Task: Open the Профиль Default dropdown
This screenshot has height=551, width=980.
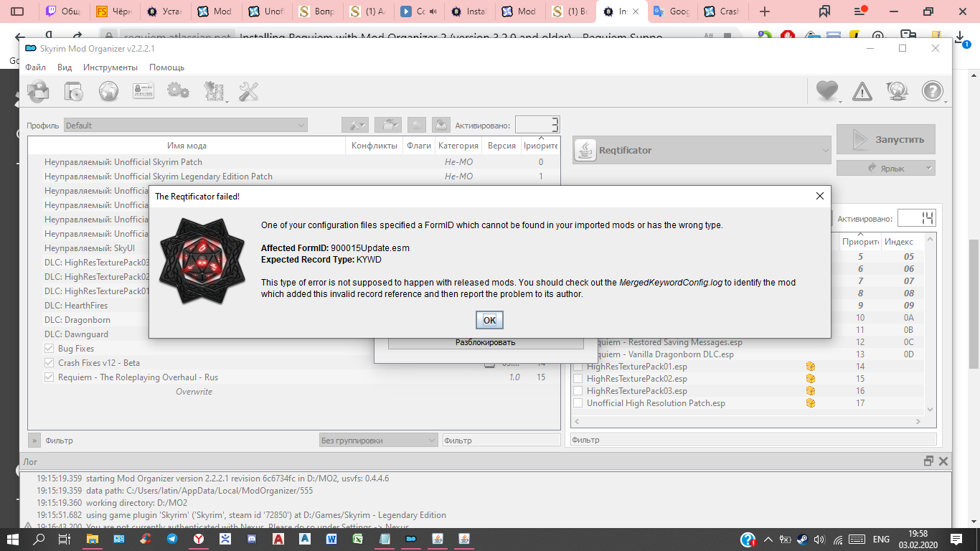Action: (x=185, y=125)
